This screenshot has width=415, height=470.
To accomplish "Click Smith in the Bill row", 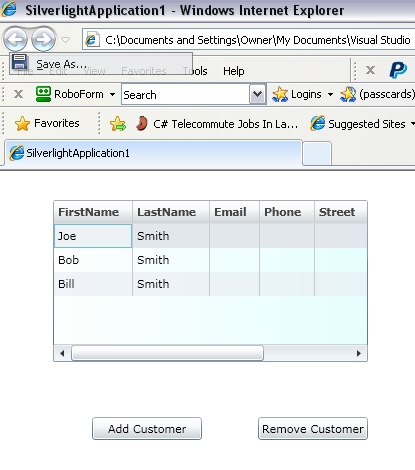I will point(153,284).
